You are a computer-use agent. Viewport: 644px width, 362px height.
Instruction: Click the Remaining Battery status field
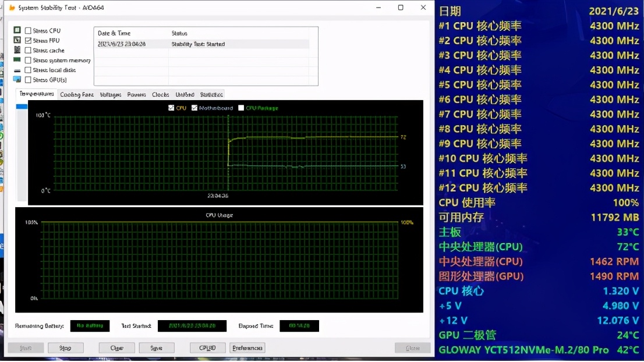point(90,325)
